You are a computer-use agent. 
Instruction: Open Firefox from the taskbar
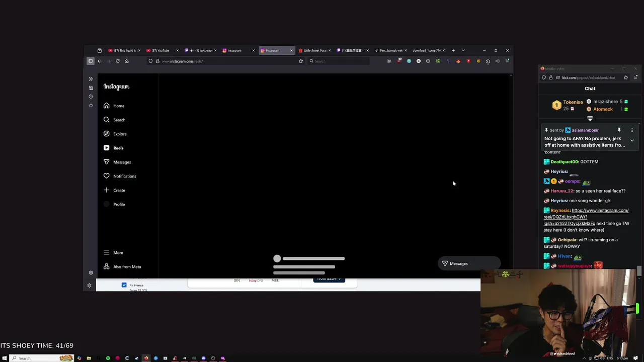tap(146, 358)
